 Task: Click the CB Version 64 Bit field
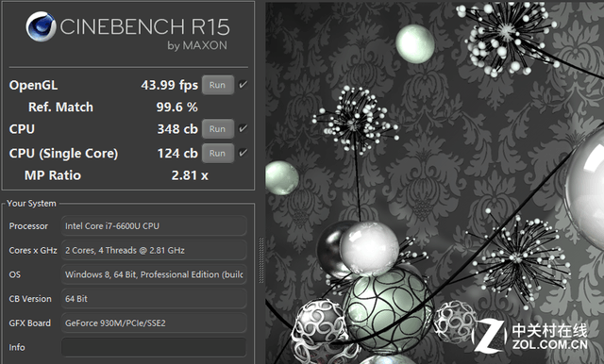(x=154, y=299)
